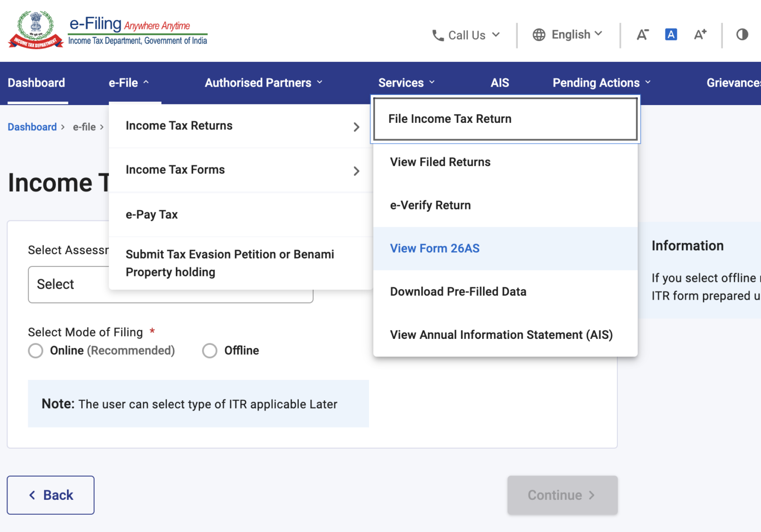Expand the Income Tax Returns submenu arrow
This screenshot has width=761, height=532.
[356, 127]
